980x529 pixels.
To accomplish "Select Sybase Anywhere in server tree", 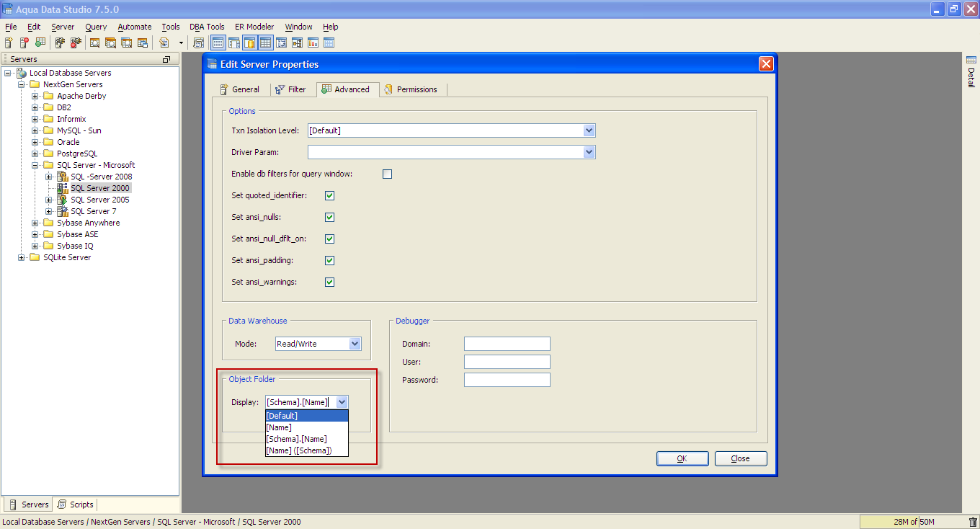I will click(89, 223).
